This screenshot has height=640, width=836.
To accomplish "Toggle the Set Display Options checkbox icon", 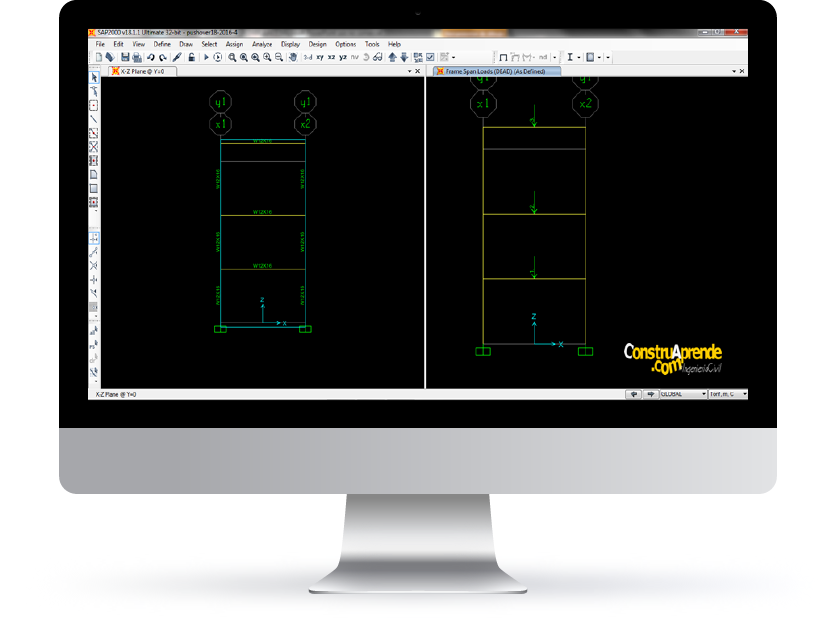I will pos(430,57).
